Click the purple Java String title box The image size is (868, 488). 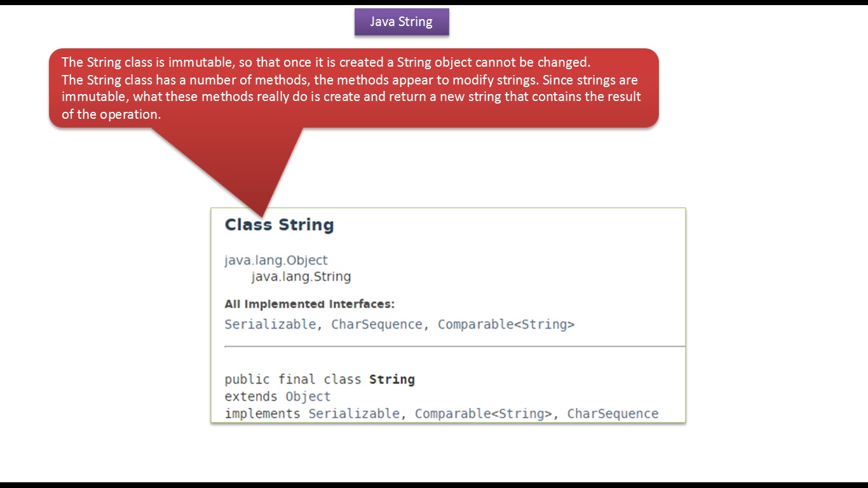(402, 22)
